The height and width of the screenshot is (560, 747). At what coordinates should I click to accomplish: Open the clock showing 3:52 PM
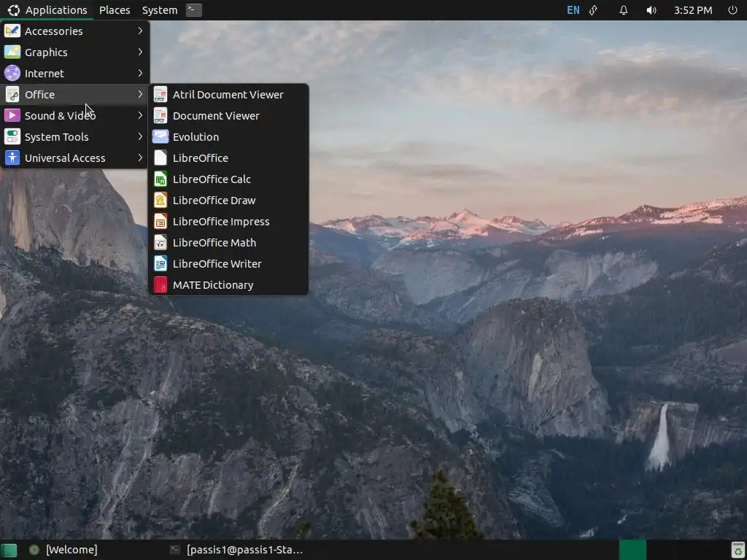693,10
